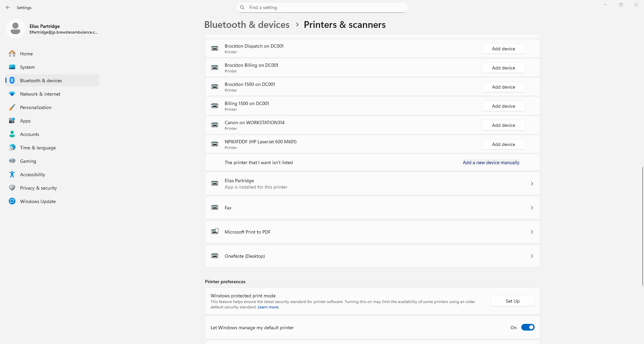Click the Microsoft Print to PDF printer icon
The image size is (644, 344).
[x=215, y=232]
